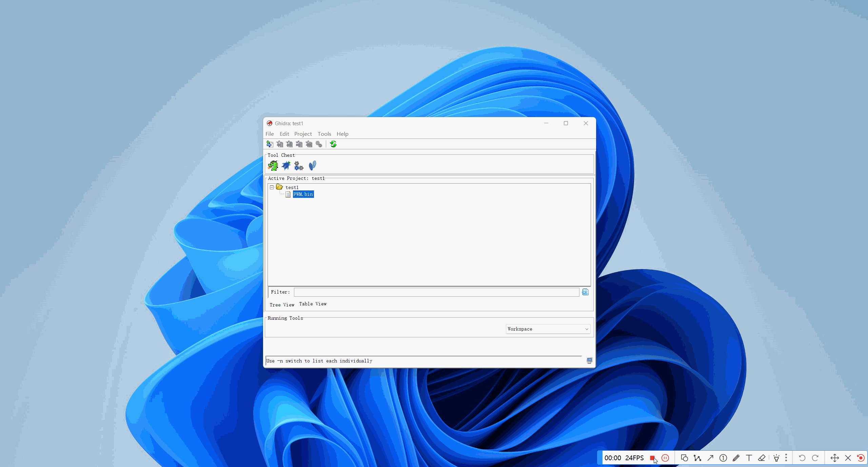
Task: Collapse the test1 project folder
Action: (x=272, y=187)
